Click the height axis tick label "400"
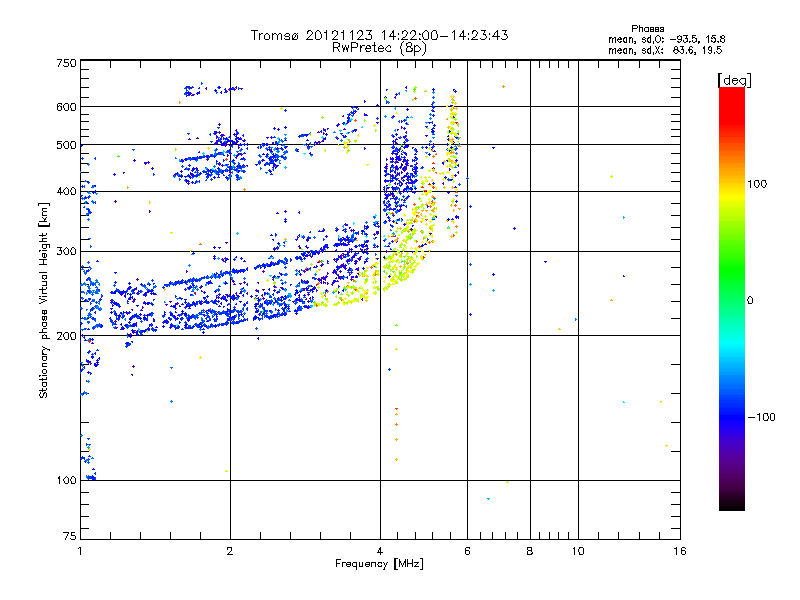This screenshot has height=600, width=800. tap(66, 192)
